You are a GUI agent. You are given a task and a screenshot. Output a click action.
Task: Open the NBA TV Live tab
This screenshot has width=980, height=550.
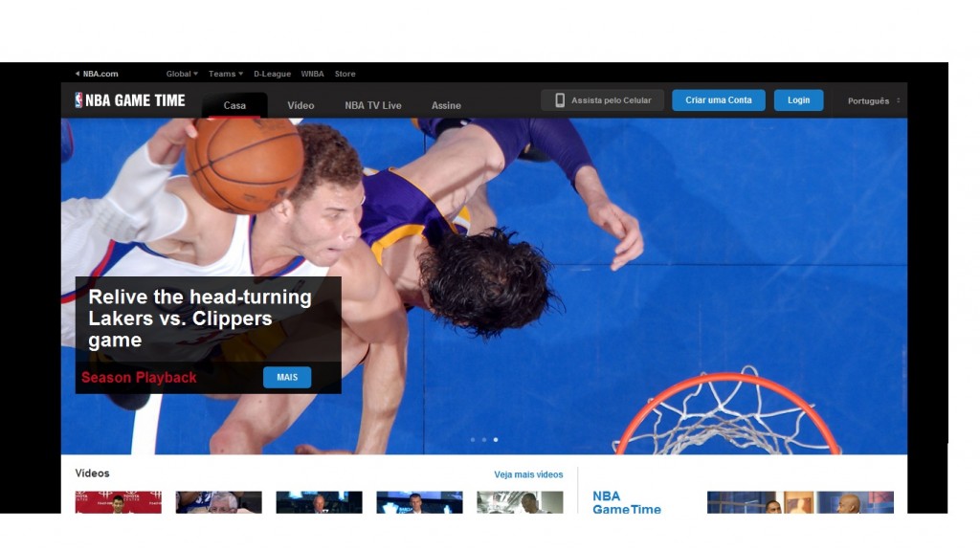click(373, 105)
